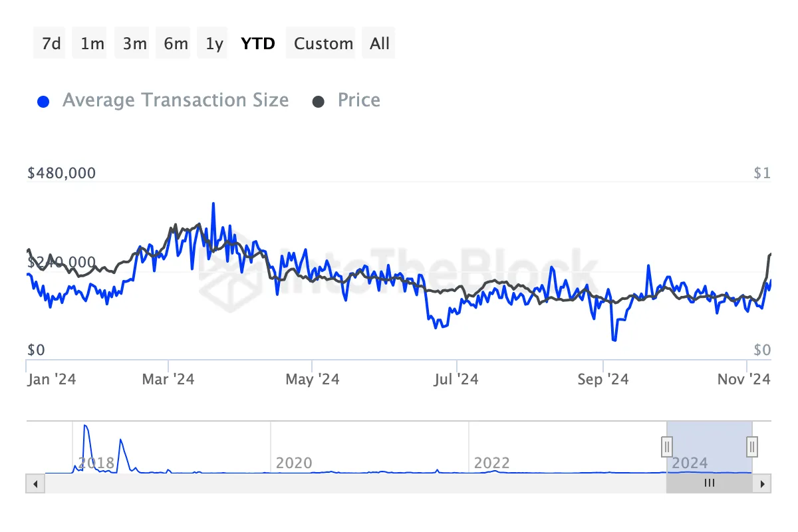Click the grip icon on the scrollbar thumb

pos(709,483)
